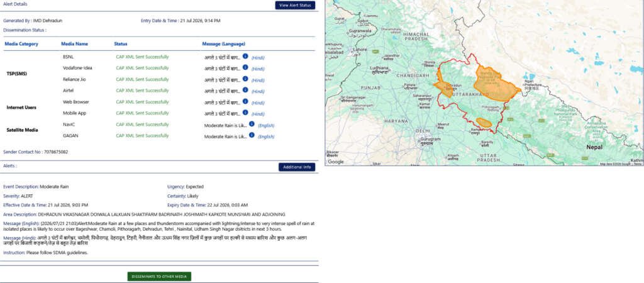The width and height of the screenshot is (644, 283).
Task: Click the info icon in the Airtel row
Action: tap(245, 89)
